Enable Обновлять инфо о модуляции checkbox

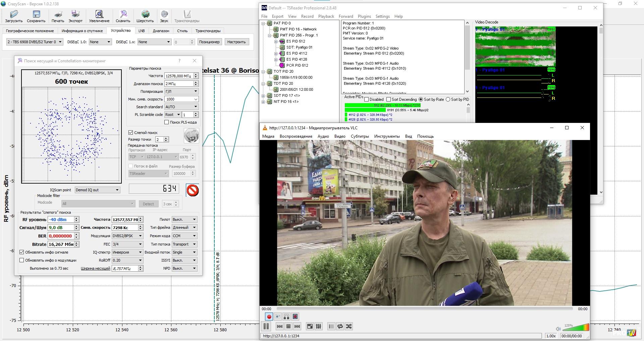pos(22,260)
